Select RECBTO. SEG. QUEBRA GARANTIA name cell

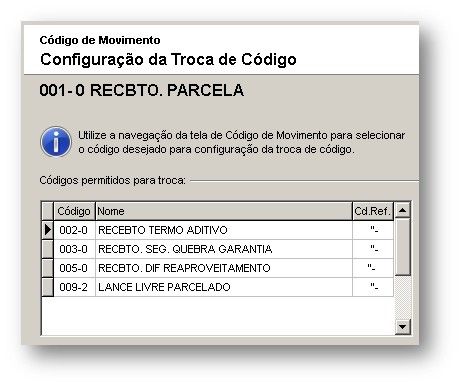(x=224, y=249)
